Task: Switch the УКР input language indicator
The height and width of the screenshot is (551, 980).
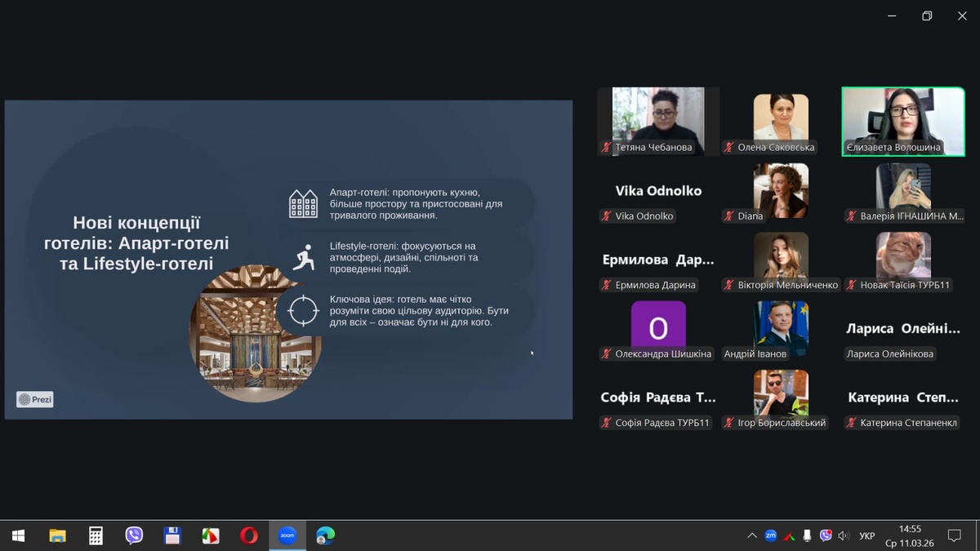Action: click(867, 535)
